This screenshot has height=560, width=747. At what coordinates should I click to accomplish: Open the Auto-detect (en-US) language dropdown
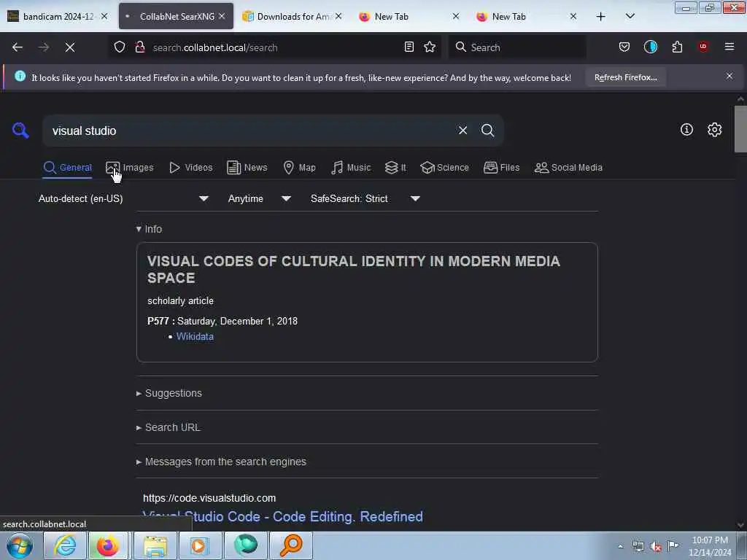[123, 198]
